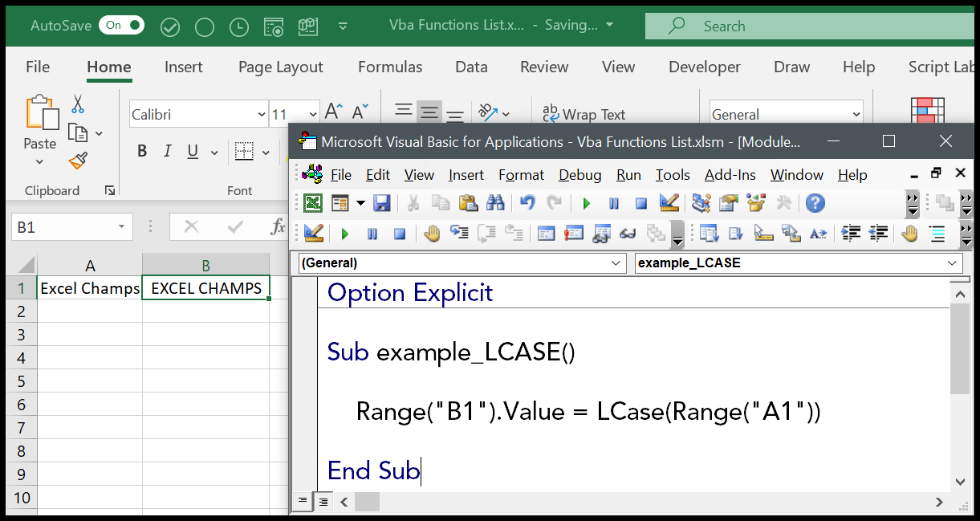Toggle Italic formatting in Font group
This screenshot has width=980, height=521.
coord(168,151)
